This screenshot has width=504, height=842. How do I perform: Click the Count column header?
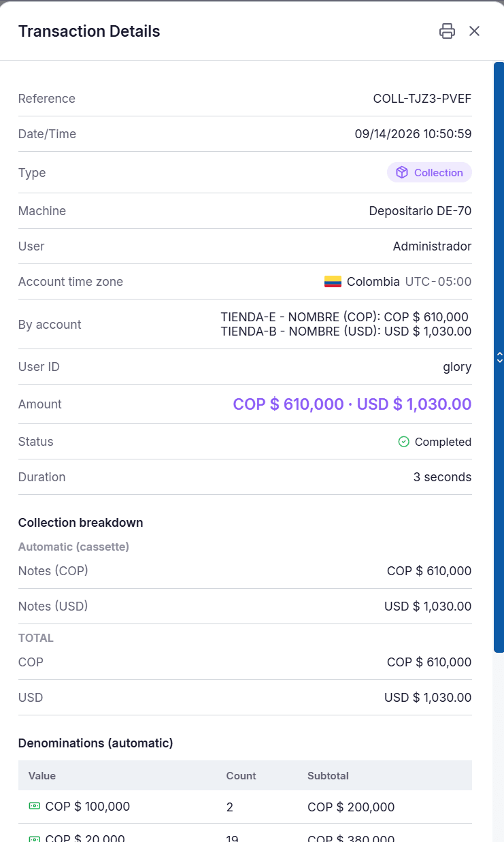[x=241, y=775]
